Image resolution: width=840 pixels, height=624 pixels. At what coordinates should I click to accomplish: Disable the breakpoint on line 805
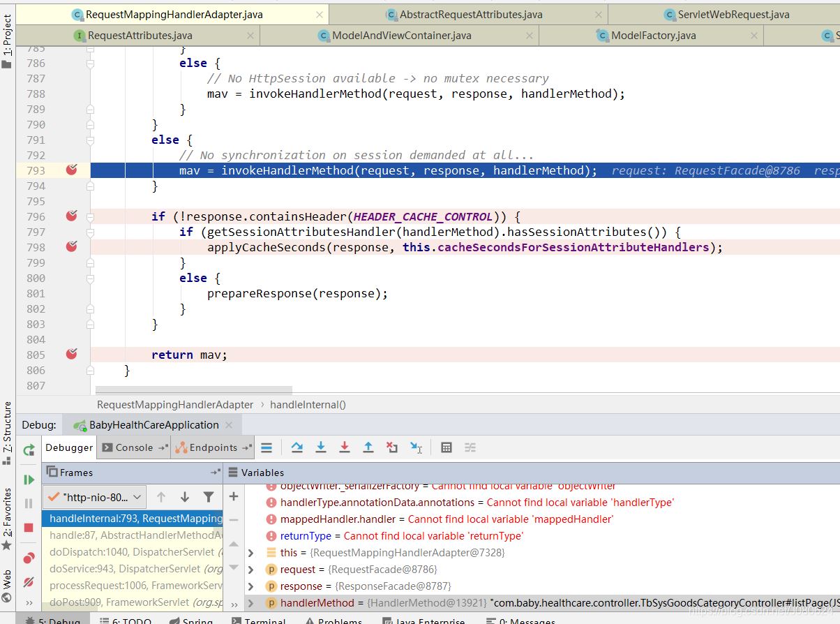click(x=71, y=355)
